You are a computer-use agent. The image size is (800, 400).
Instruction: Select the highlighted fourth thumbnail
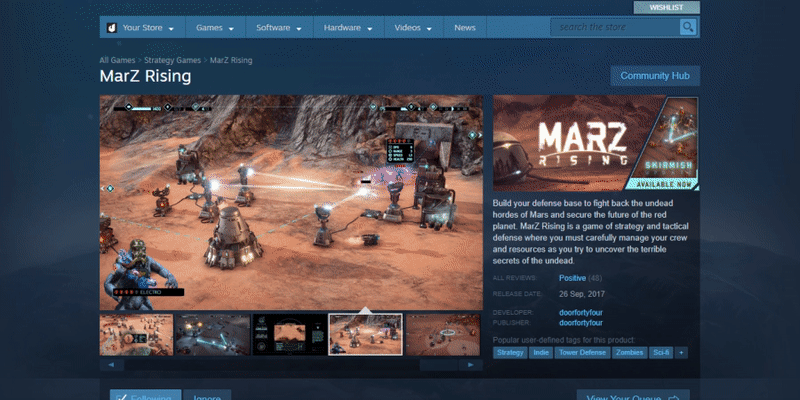pos(365,335)
